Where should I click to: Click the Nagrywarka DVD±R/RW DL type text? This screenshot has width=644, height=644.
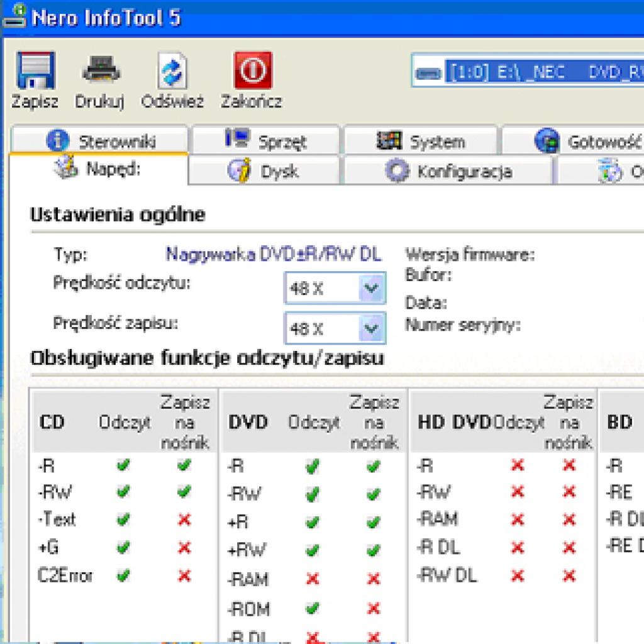pyautogui.click(x=274, y=255)
